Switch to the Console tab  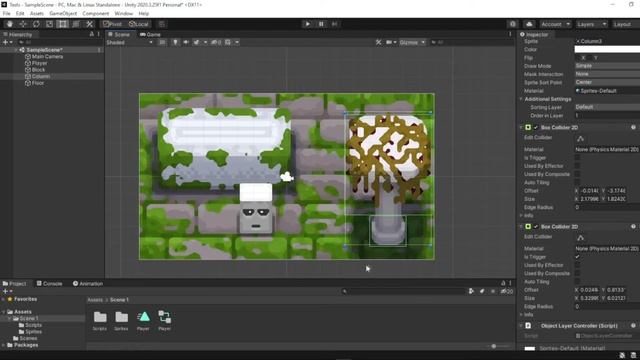(49, 283)
